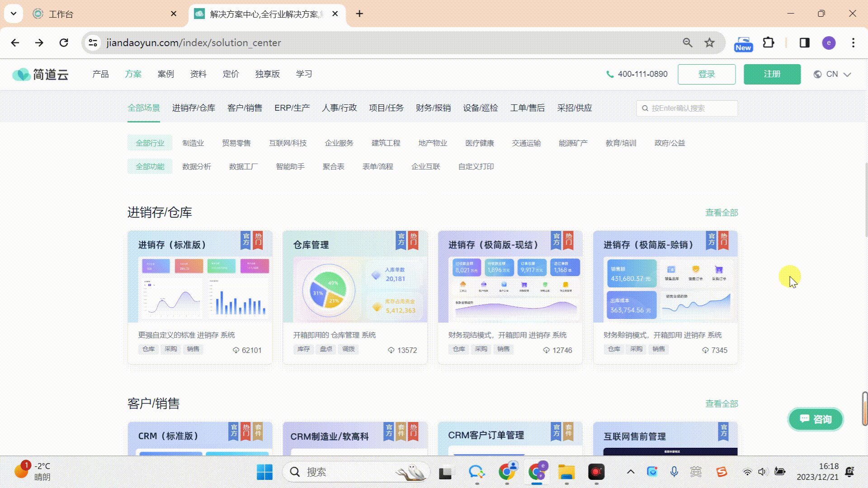The width and height of the screenshot is (868, 488).
Task: Open File Explorer from taskbar
Action: click(x=566, y=472)
